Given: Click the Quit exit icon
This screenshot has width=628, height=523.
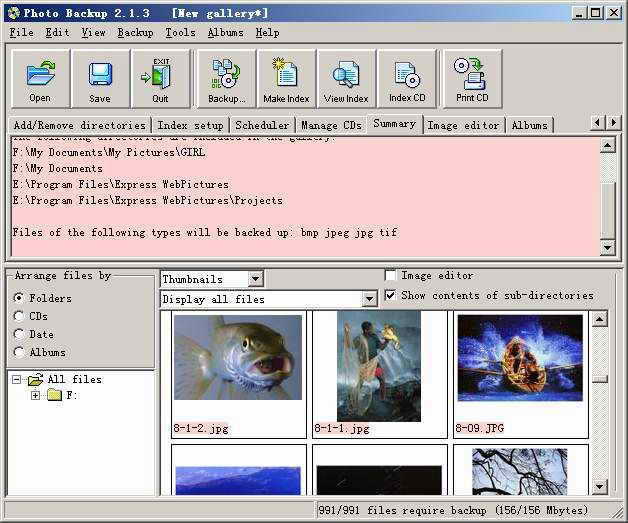Looking at the screenshot, I should point(160,78).
